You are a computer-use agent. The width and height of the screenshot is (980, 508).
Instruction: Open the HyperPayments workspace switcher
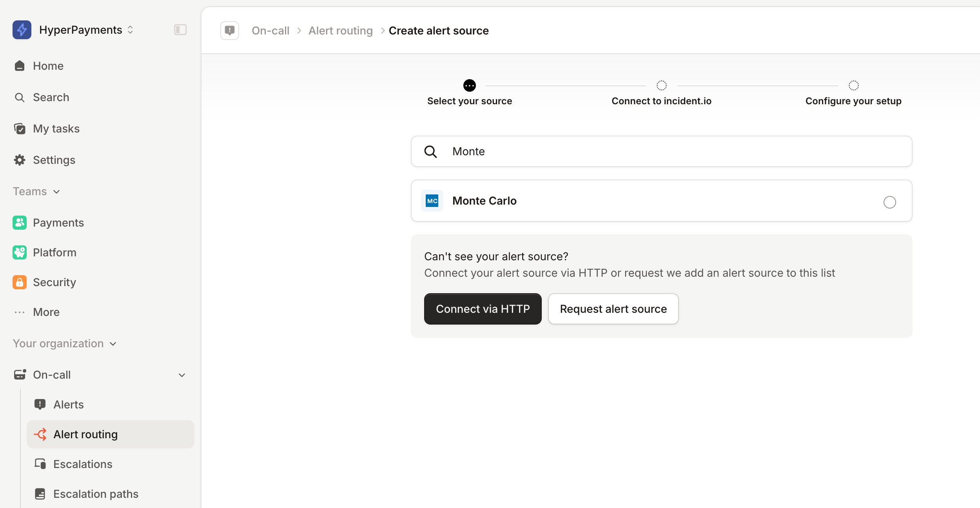coord(86,30)
